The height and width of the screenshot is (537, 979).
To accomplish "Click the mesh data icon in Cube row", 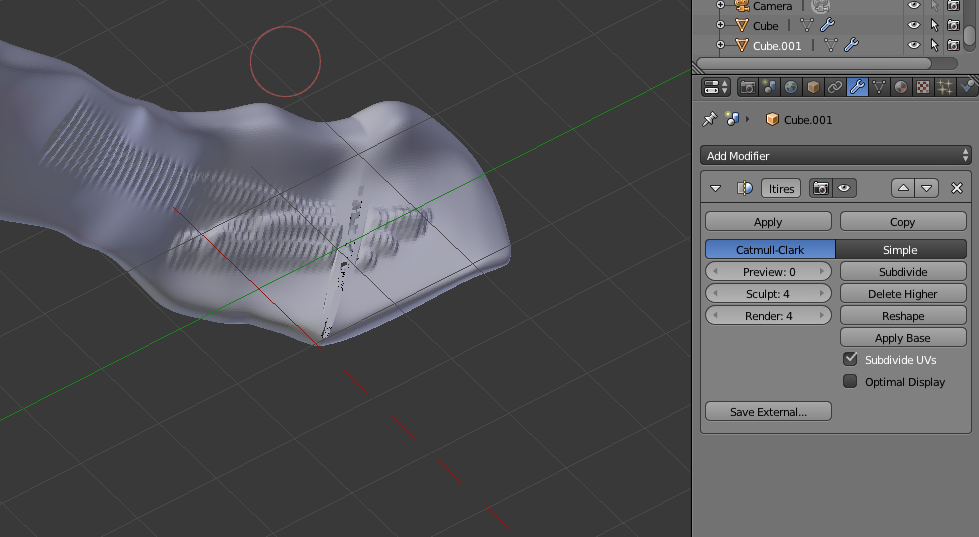I will point(807,26).
